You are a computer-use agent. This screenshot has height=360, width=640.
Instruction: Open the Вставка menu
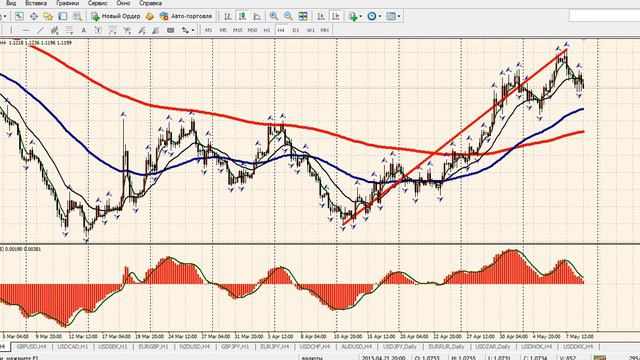pyautogui.click(x=36, y=3)
